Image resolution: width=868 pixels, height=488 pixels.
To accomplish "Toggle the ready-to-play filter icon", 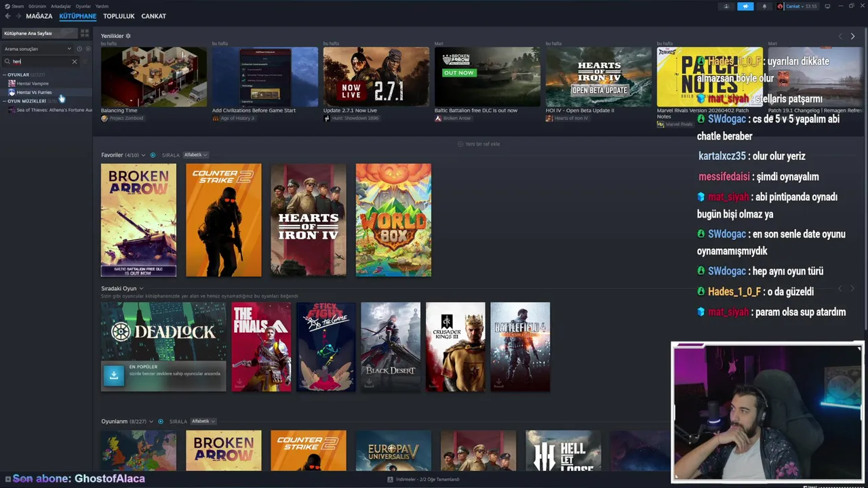I will 87,49.
